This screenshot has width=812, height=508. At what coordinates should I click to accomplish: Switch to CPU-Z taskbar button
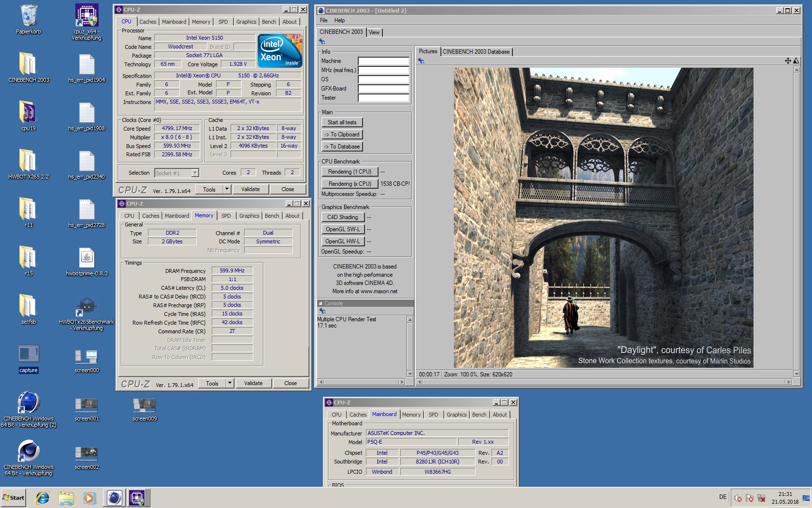click(x=137, y=498)
